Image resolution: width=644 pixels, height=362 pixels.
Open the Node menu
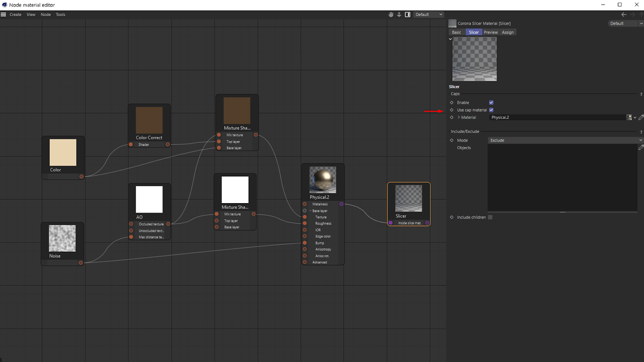46,14
